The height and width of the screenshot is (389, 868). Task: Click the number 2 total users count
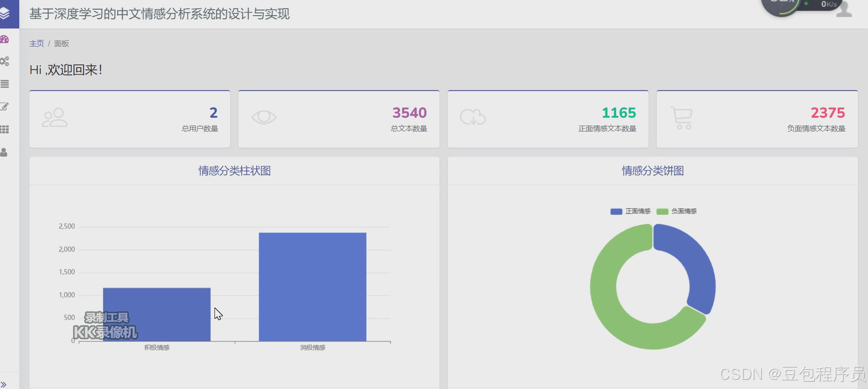click(x=214, y=113)
